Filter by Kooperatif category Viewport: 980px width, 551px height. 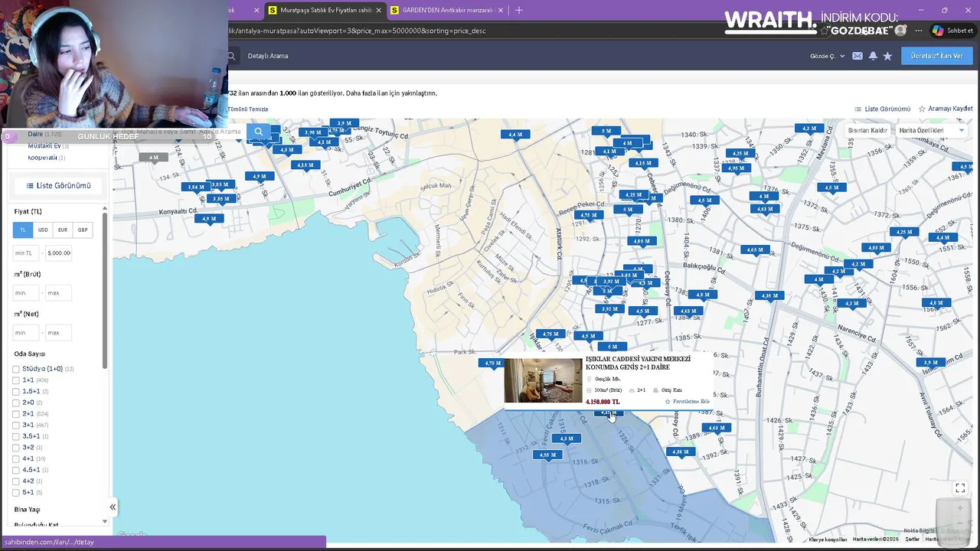[43, 158]
